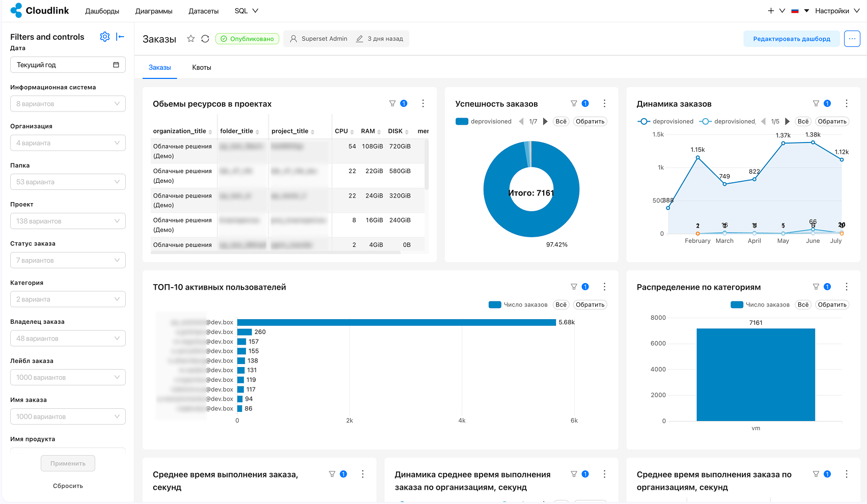Expand Лейбл заказа filter dropdown
This screenshot has height=504, width=867.
(68, 377)
